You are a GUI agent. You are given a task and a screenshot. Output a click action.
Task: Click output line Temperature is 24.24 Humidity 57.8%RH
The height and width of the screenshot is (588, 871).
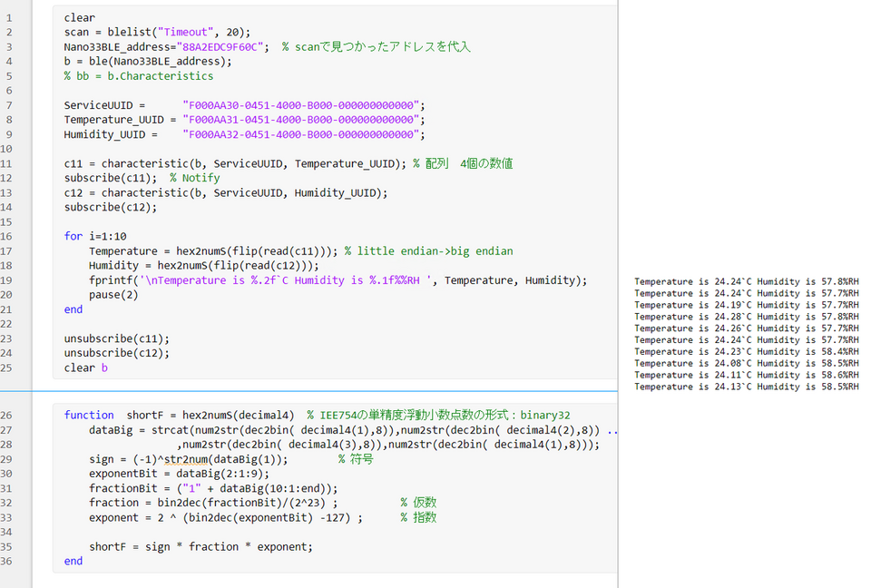pyautogui.click(x=747, y=282)
